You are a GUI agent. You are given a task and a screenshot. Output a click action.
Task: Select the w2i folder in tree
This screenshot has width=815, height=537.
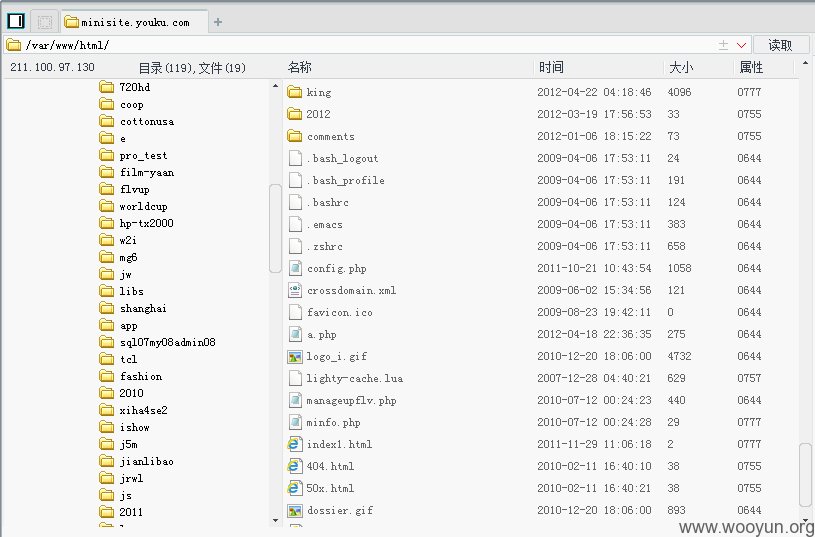(118, 240)
